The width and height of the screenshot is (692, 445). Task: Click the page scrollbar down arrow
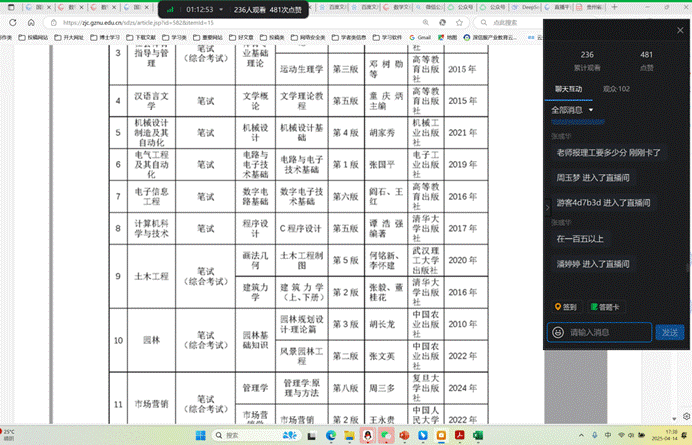click(674, 419)
